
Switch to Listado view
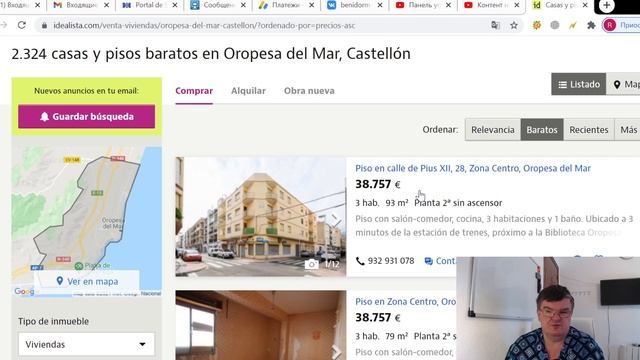tap(579, 84)
